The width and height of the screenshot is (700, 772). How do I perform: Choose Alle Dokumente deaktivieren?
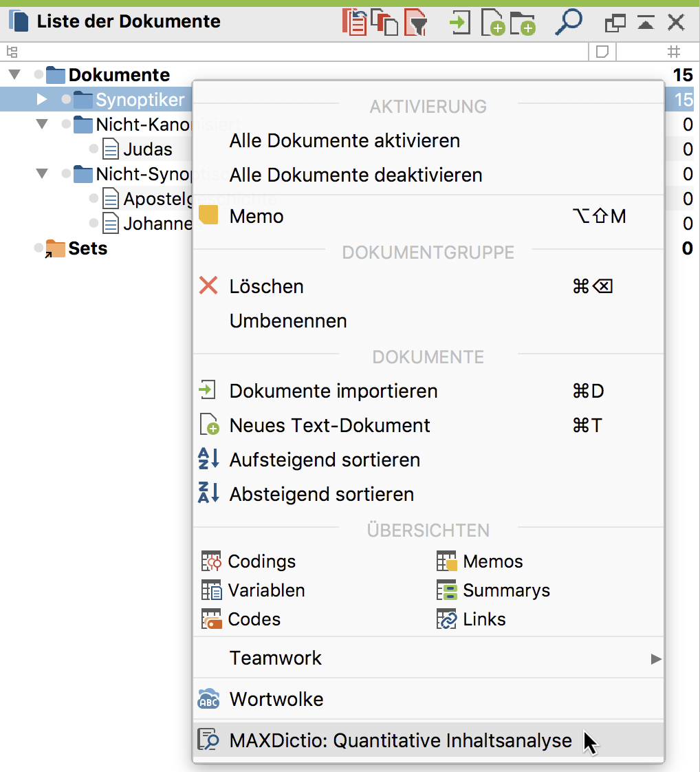428,175
